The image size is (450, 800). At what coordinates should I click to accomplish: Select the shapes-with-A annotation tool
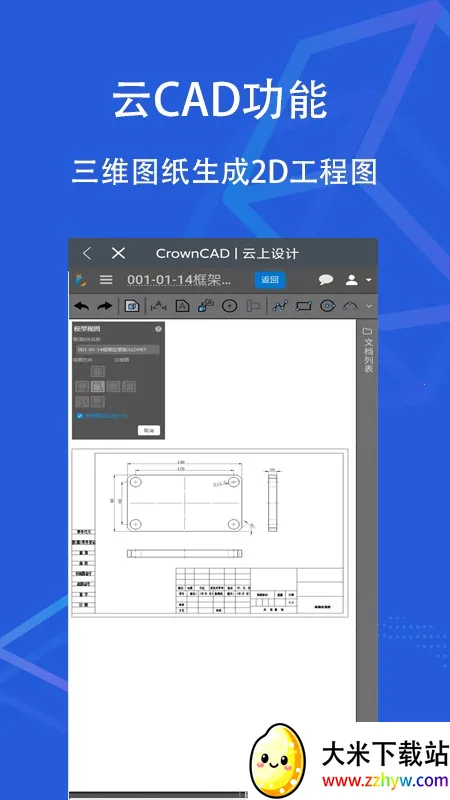click(206, 306)
